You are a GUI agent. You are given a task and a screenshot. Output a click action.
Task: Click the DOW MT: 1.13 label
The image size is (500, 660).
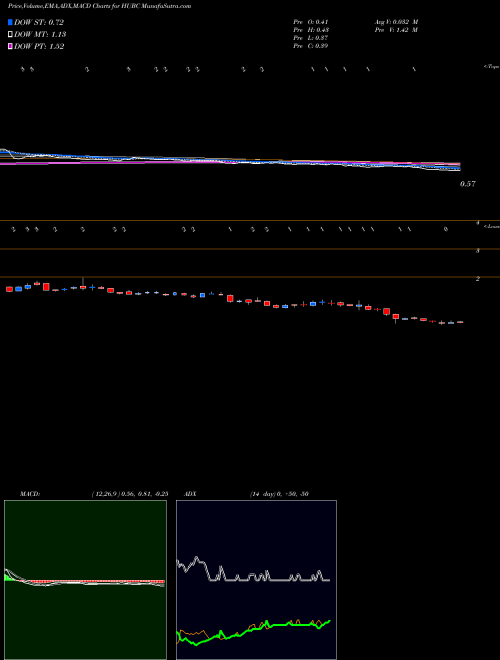[40, 35]
